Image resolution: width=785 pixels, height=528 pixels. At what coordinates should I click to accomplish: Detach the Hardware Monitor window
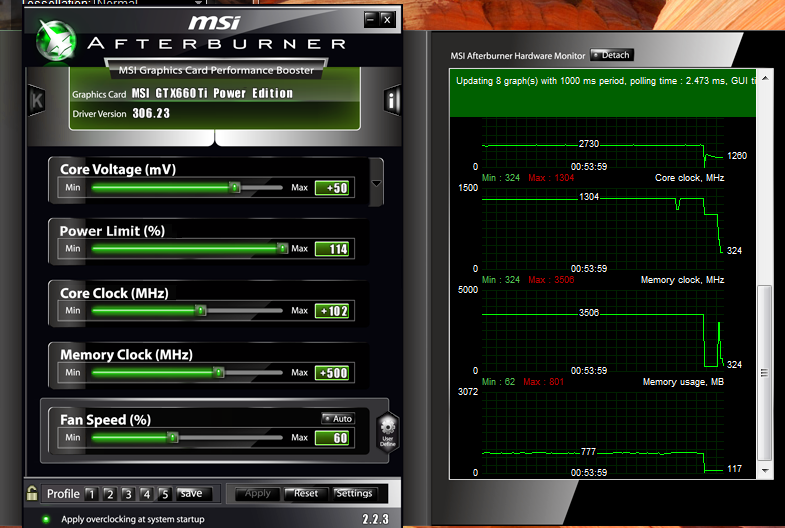click(612, 55)
